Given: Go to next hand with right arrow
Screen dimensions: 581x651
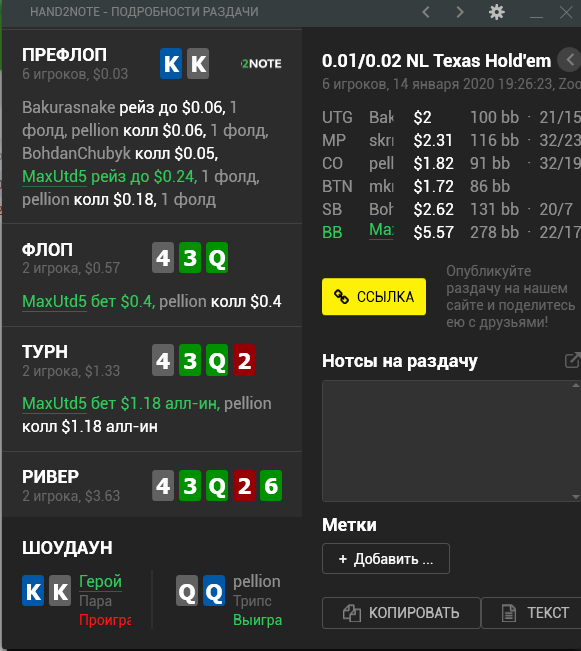Looking at the screenshot, I should click(460, 12).
